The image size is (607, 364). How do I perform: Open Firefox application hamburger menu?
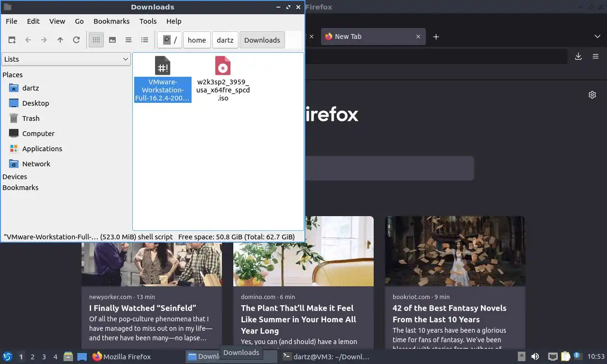point(596,56)
